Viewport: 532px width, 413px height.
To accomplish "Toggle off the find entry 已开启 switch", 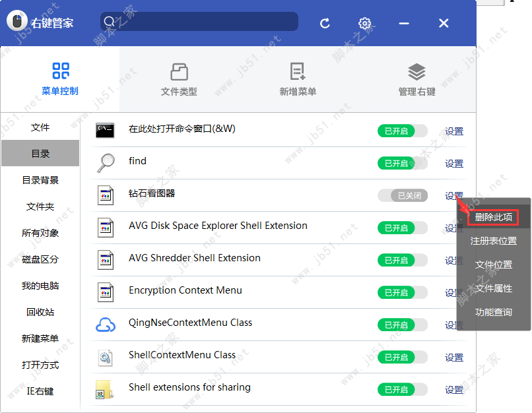I will [402, 163].
